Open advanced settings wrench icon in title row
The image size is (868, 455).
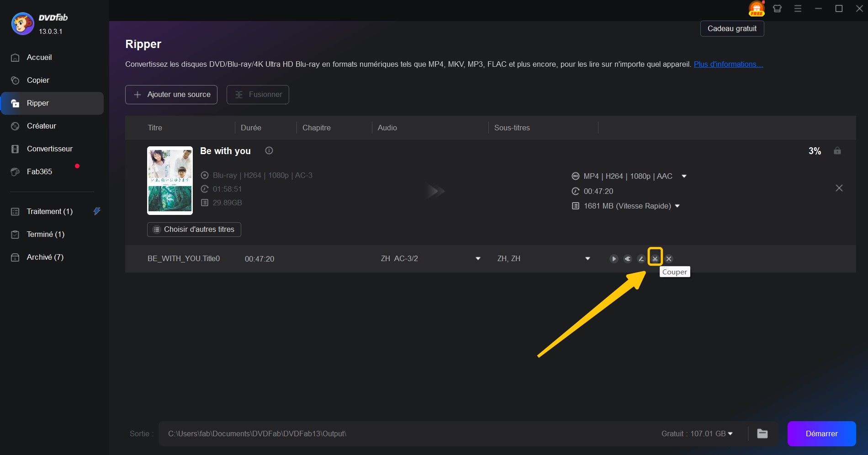click(x=628, y=259)
